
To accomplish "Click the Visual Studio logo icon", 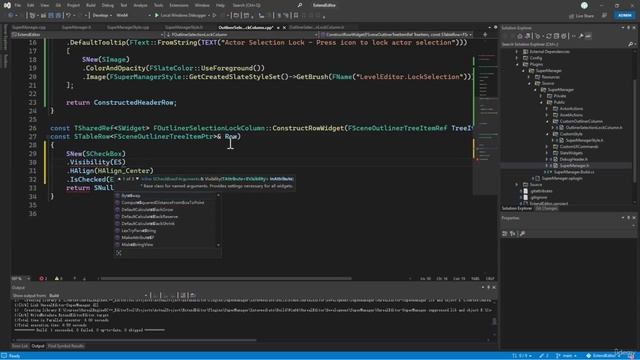I will click(7, 5).
